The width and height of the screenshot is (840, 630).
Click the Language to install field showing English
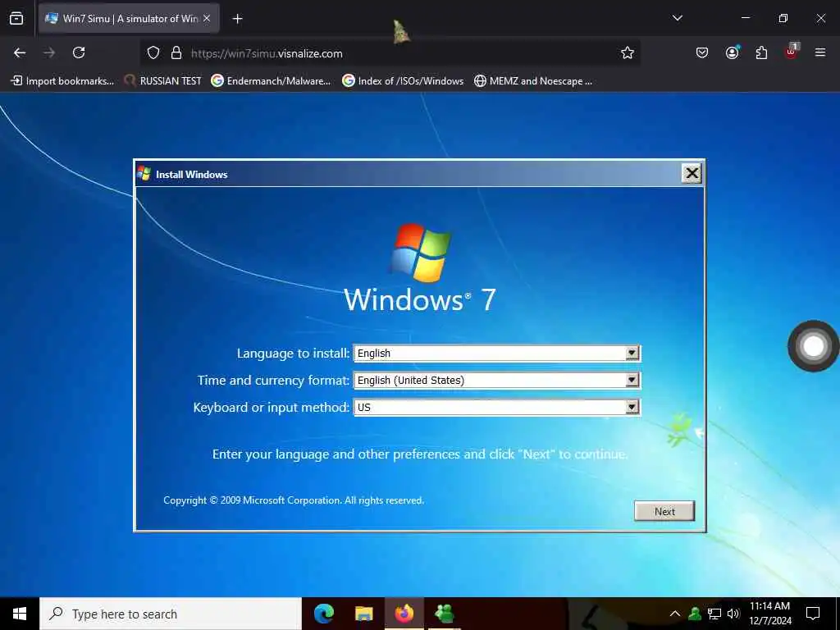(x=496, y=353)
